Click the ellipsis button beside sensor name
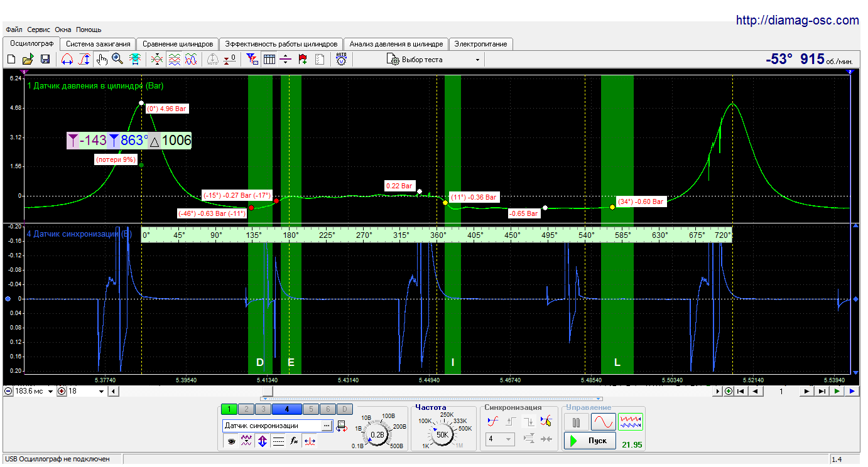 [327, 426]
